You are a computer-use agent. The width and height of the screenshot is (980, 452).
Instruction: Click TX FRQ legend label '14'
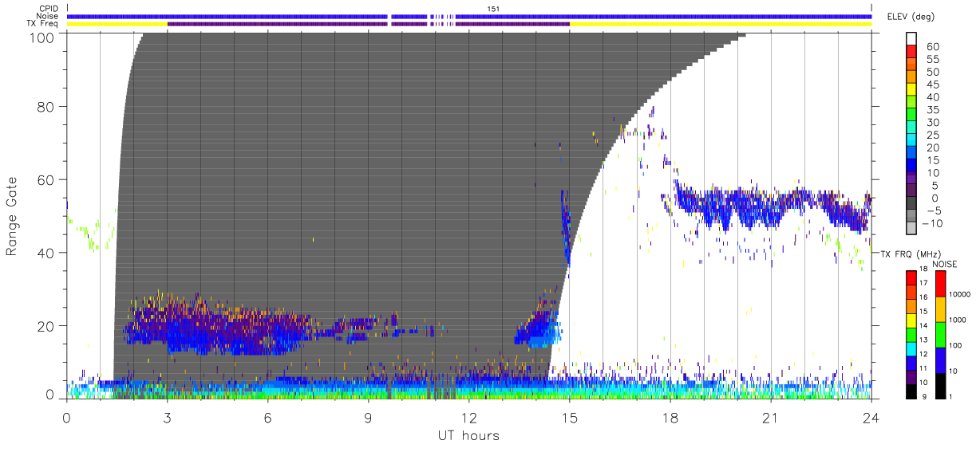click(923, 326)
